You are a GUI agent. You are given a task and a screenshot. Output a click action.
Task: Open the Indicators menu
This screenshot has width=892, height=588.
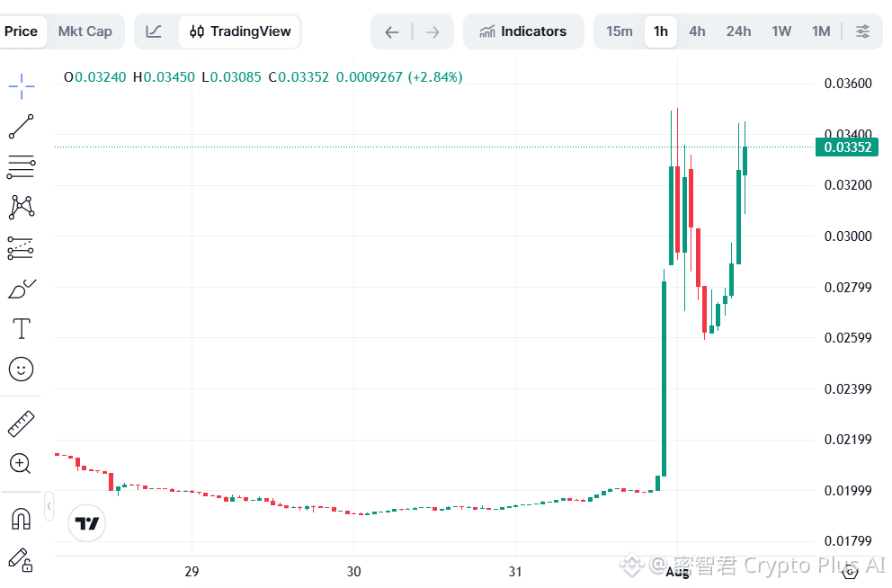point(522,31)
